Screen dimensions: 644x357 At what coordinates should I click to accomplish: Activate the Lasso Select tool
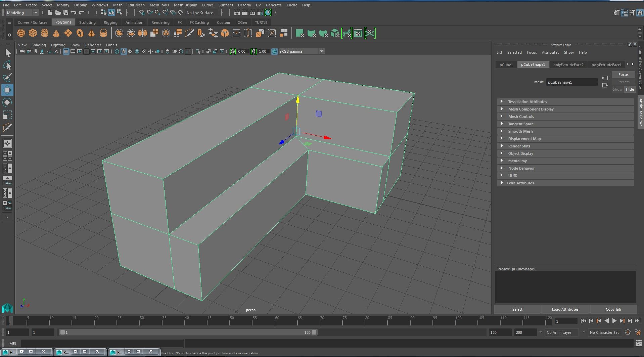pyautogui.click(x=7, y=65)
